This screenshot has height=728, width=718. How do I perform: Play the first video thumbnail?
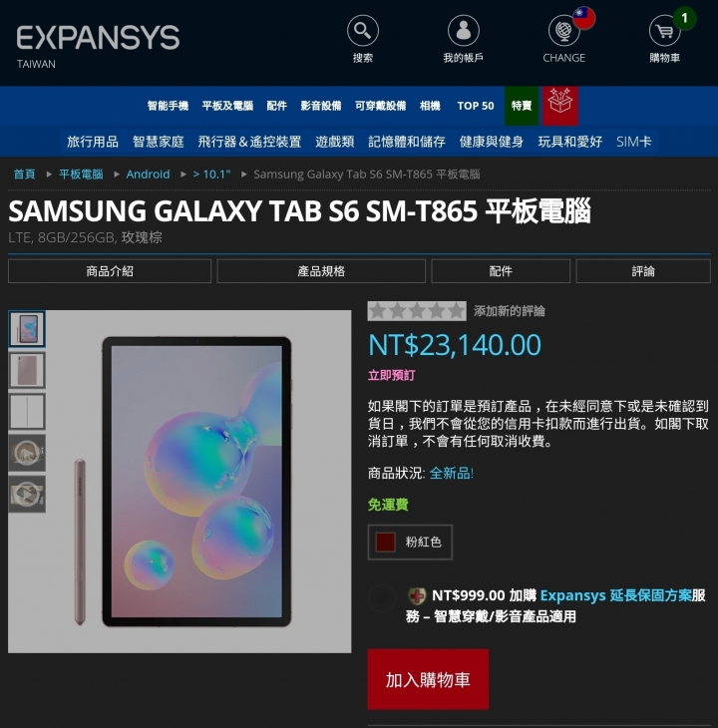(27, 453)
